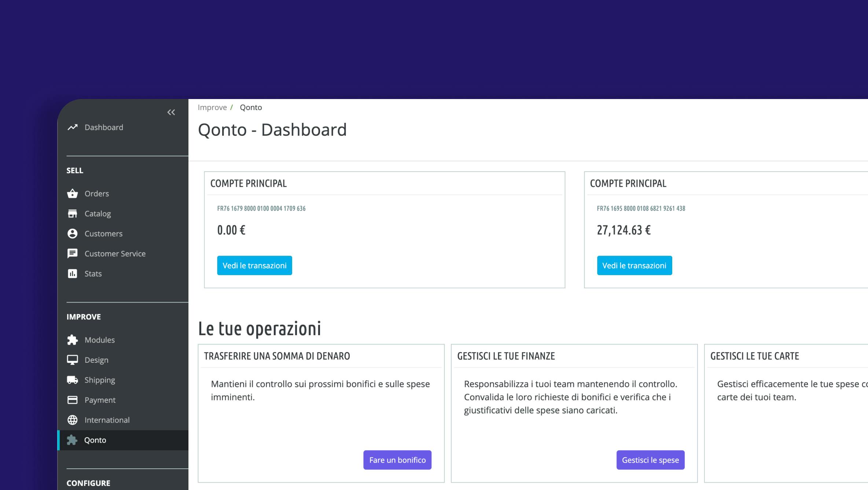Open the Stats menu item
The width and height of the screenshot is (868, 490).
(x=93, y=274)
